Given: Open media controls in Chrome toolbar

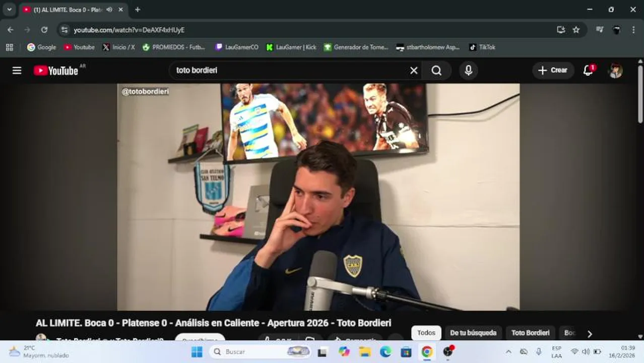Looking at the screenshot, I should tap(599, 30).
